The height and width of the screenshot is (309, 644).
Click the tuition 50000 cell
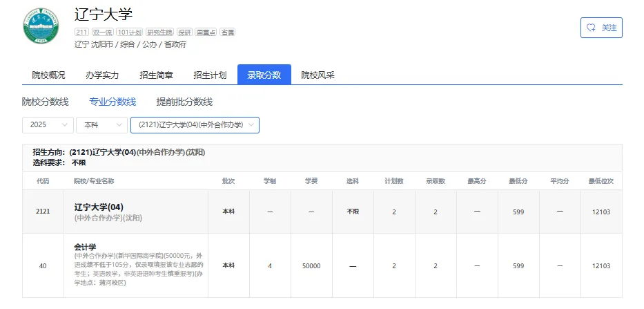(x=311, y=266)
